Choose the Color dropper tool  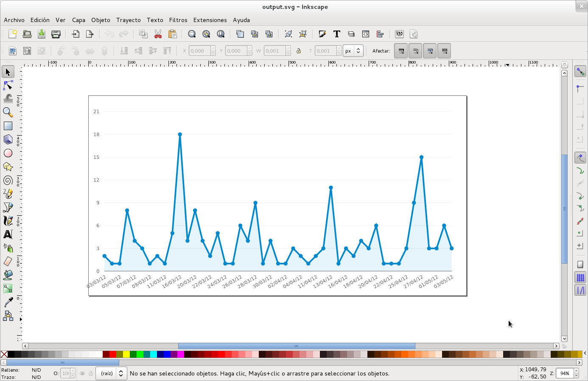pyautogui.click(x=8, y=302)
